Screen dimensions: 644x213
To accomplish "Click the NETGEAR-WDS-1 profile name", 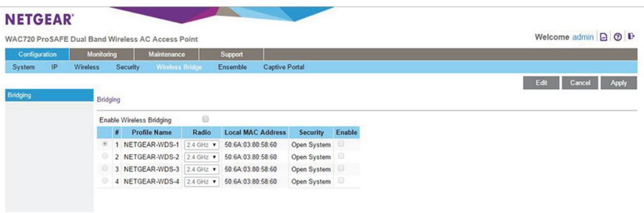I will [151, 145].
